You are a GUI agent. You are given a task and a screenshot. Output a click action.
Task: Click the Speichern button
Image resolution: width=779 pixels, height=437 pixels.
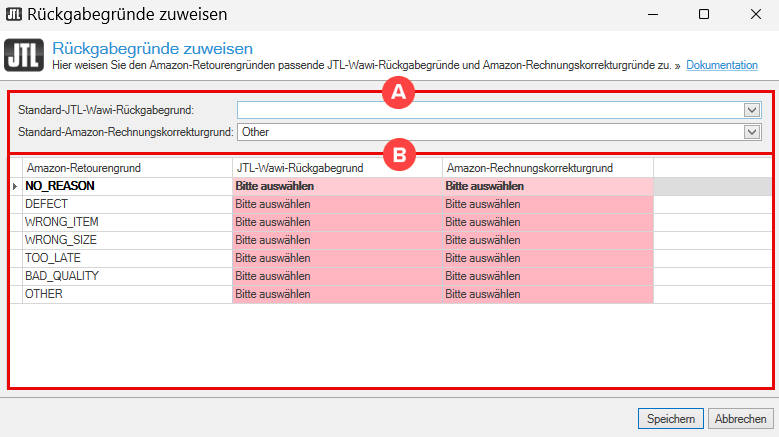pyautogui.click(x=670, y=419)
